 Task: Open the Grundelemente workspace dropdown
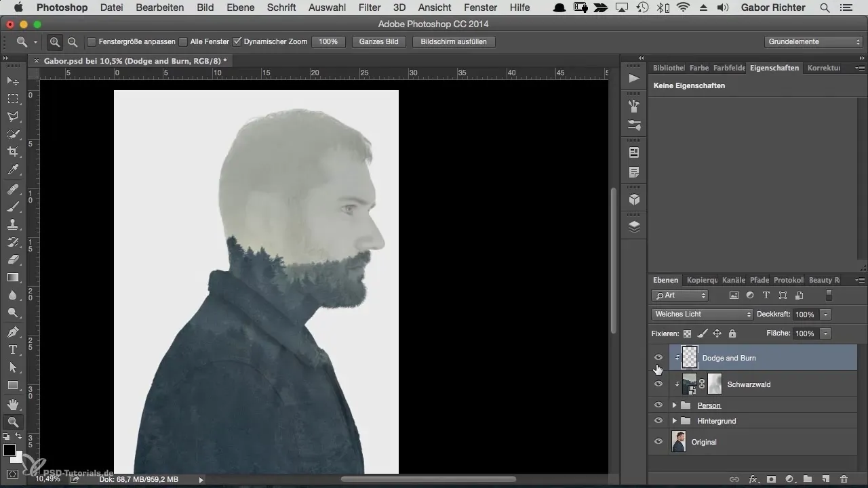point(813,41)
